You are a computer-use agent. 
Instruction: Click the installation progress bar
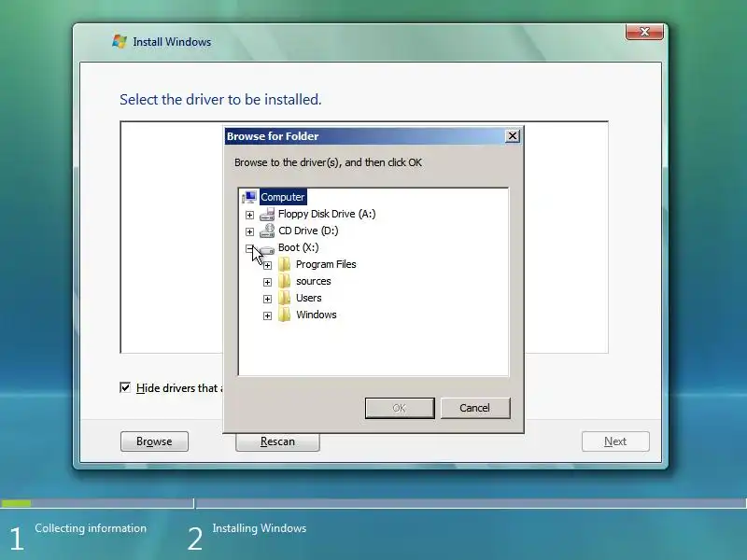tap(373, 503)
